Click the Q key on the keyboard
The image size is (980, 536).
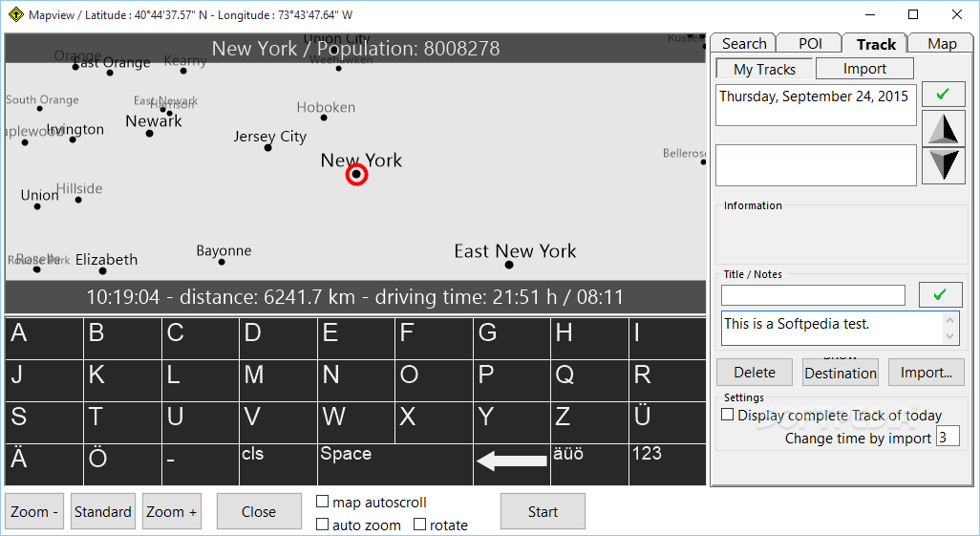pyautogui.click(x=590, y=380)
